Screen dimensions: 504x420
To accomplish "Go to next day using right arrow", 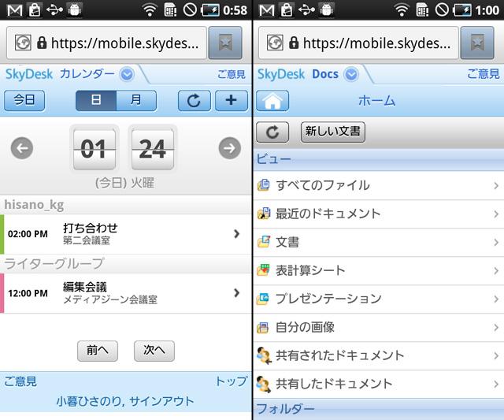I will [229, 148].
